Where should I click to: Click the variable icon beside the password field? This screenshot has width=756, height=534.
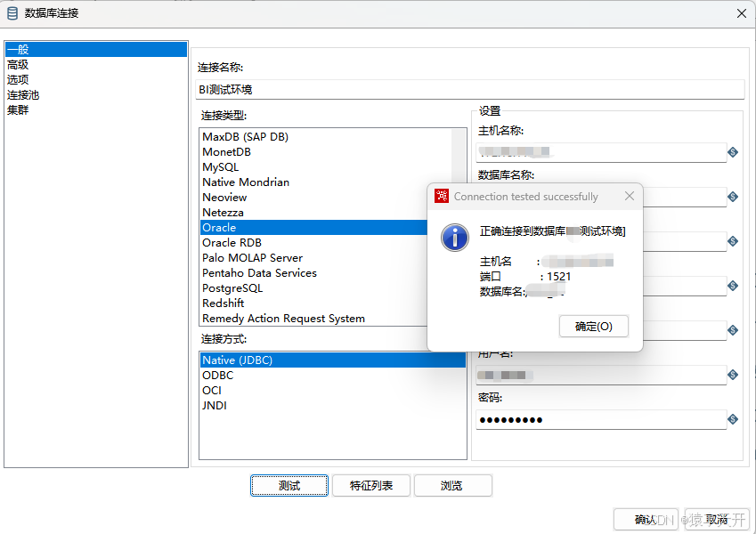pos(733,419)
